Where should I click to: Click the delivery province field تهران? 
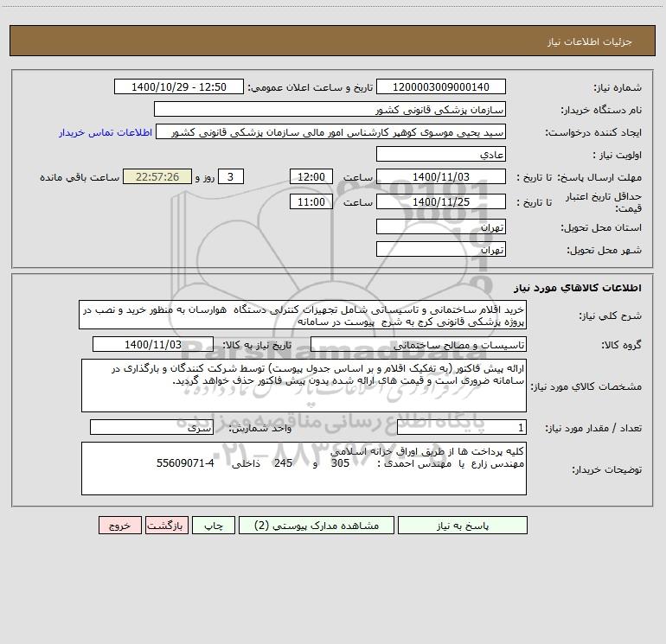(x=441, y=226)
